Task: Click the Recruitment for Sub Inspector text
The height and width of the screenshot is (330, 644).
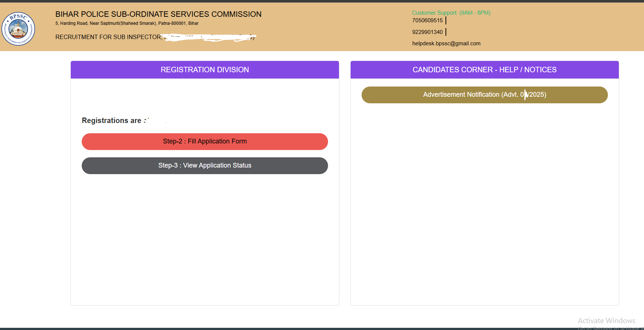Action: pos(108,37)
